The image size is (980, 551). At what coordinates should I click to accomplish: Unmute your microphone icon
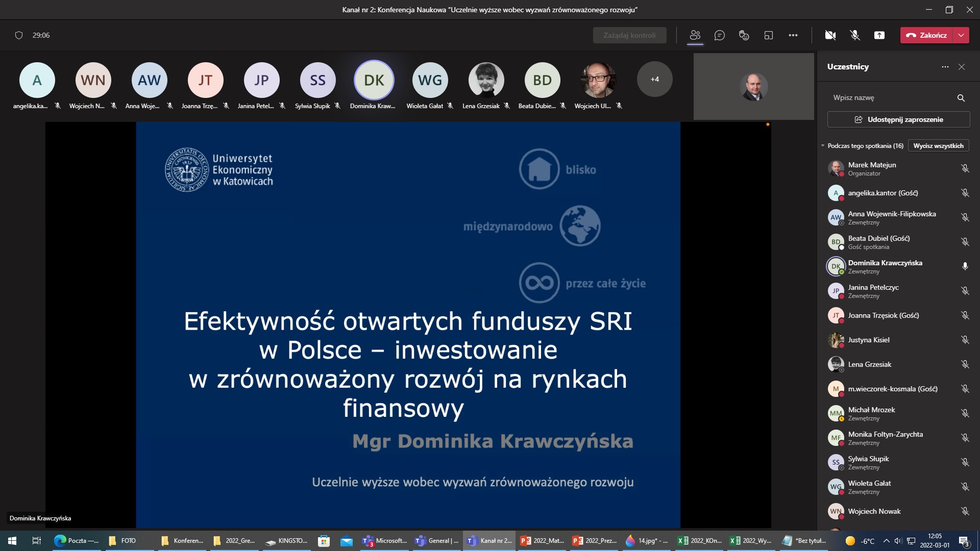tap(854, 35)
